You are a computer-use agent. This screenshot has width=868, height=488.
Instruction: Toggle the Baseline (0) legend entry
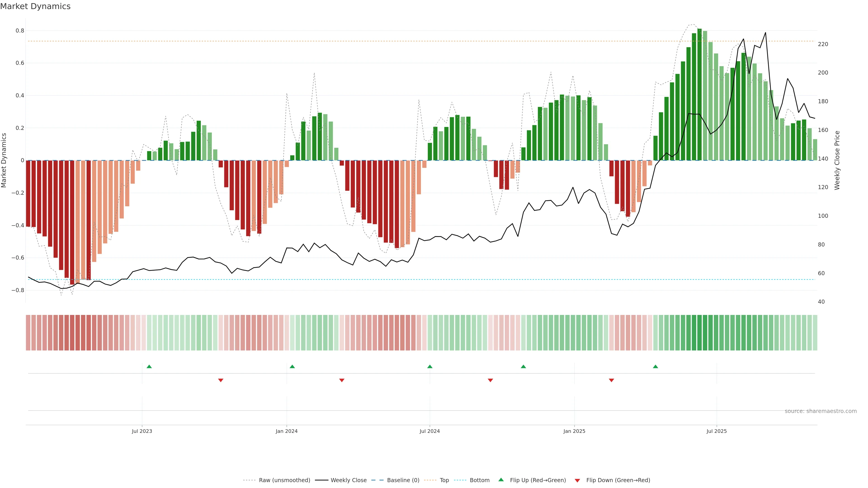point(403,480)
